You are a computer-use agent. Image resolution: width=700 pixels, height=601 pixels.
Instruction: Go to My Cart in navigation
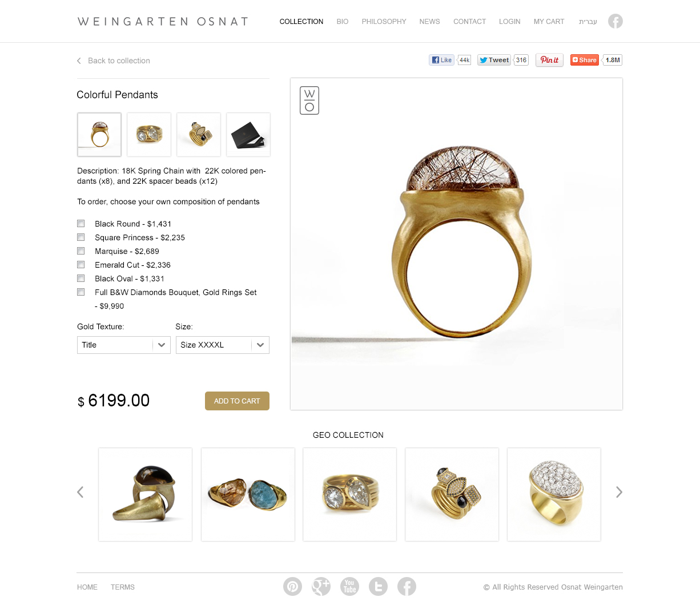(x=549, y=22)
